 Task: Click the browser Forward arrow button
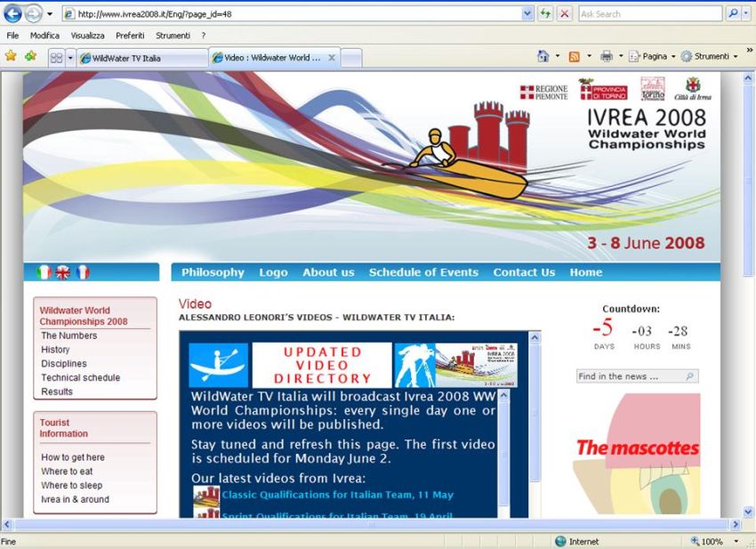(x=33, y=14)
